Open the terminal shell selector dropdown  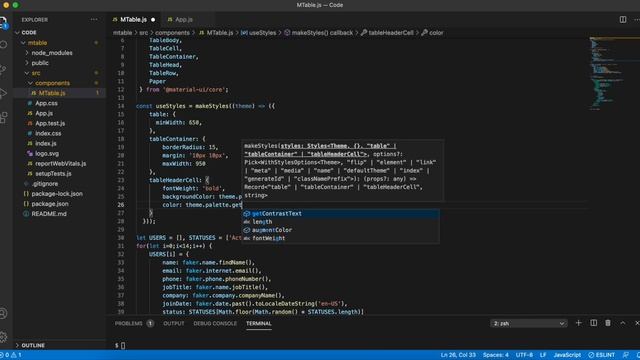[x=529, y=323]
